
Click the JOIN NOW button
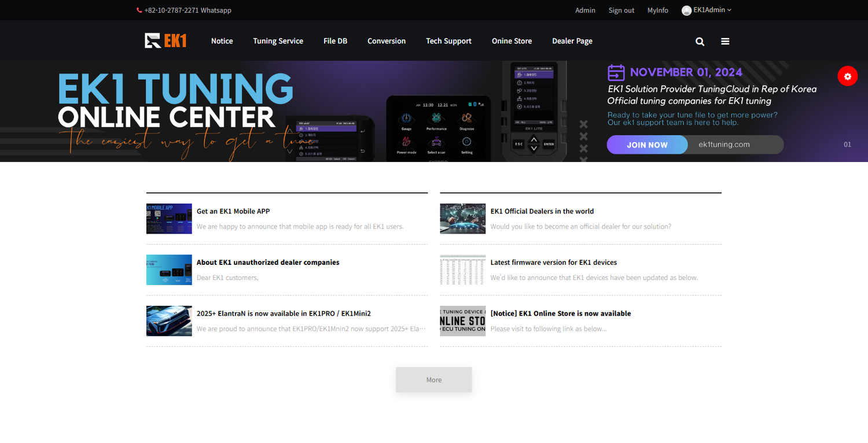[x=647, y=145]
